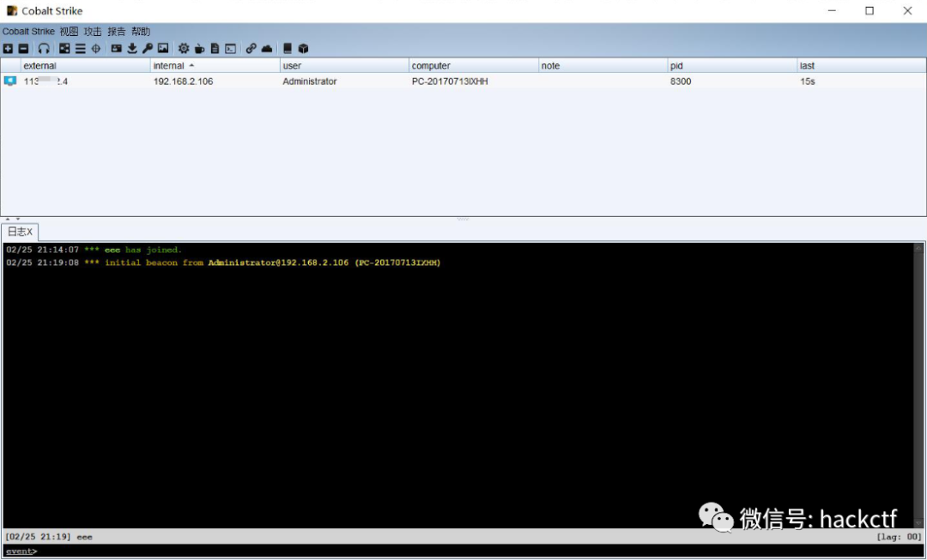The width and height of the screenshot is (927, 560).
Task: Click the [02/25 21:19] eee status text
Action: (x=49, y=537)
